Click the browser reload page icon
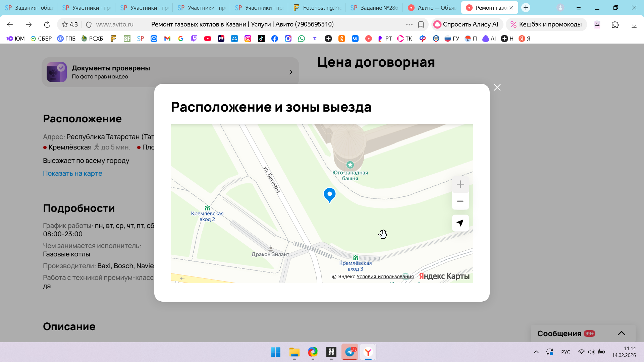The width and height of the screenshot is (644, 362). tap(47, 24)
